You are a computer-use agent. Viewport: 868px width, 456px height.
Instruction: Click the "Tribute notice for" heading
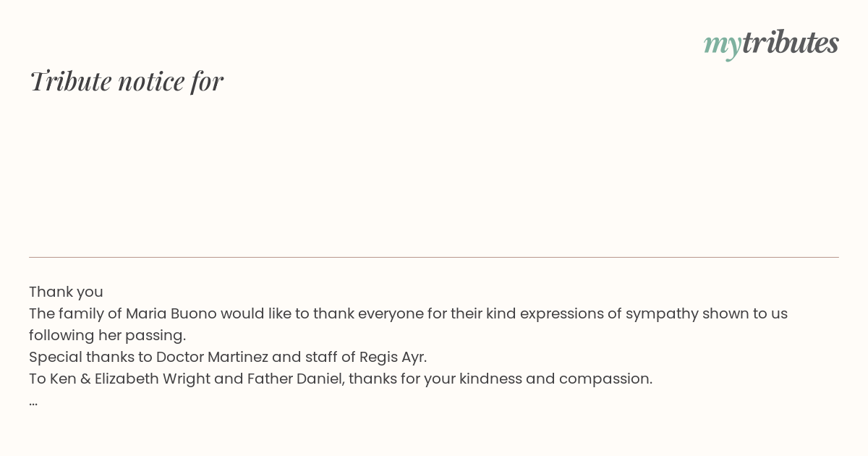(x=127, y=81)
